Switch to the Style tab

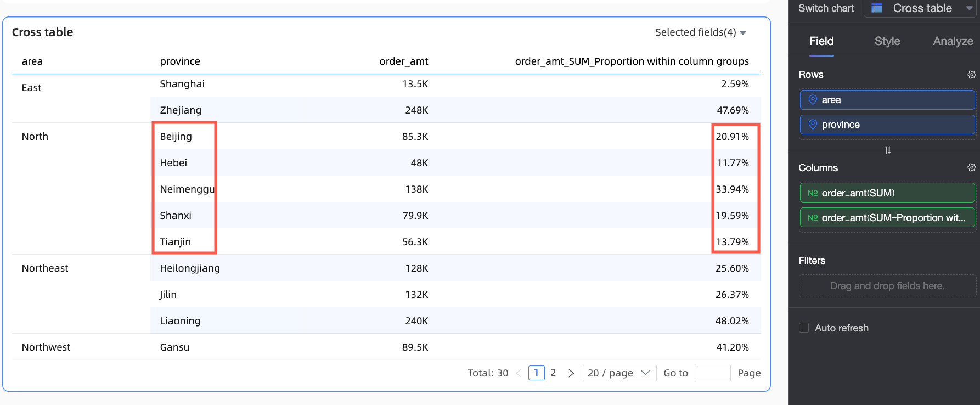(887, 41)
